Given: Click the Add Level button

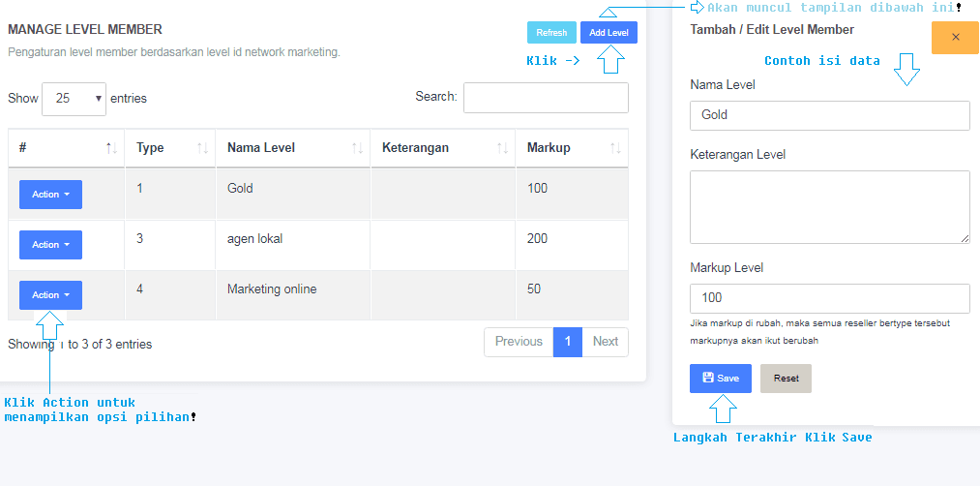Looking at the screenshot, I should tap(609, 33).
